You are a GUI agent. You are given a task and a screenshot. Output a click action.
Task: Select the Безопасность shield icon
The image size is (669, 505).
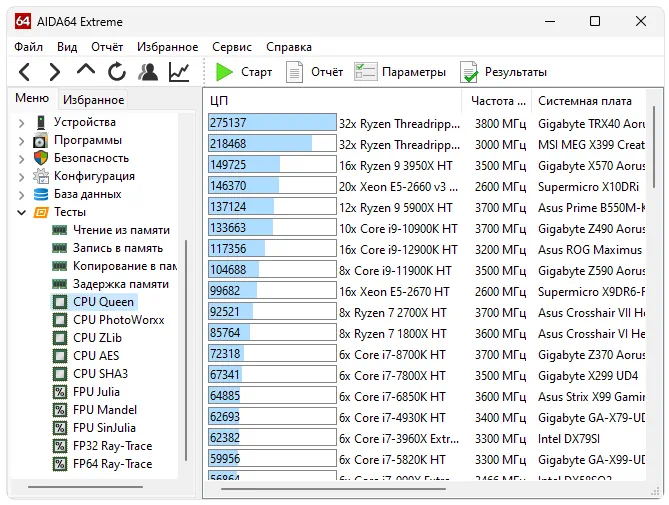(41, 158)
